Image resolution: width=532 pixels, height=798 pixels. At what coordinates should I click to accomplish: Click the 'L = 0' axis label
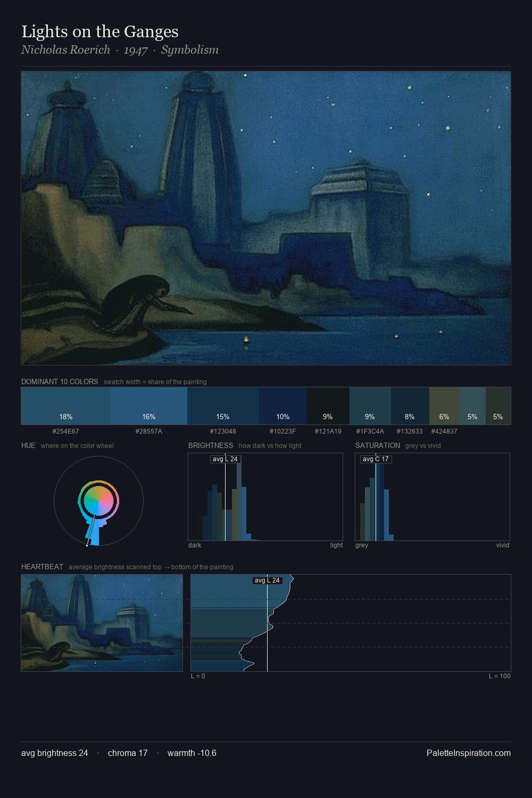click(198, 676)
